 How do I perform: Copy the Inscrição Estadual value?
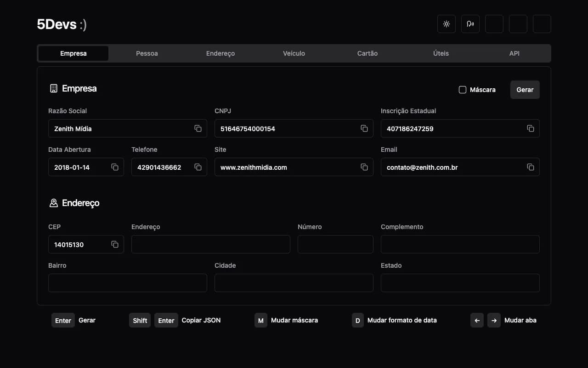click(531, 129)
